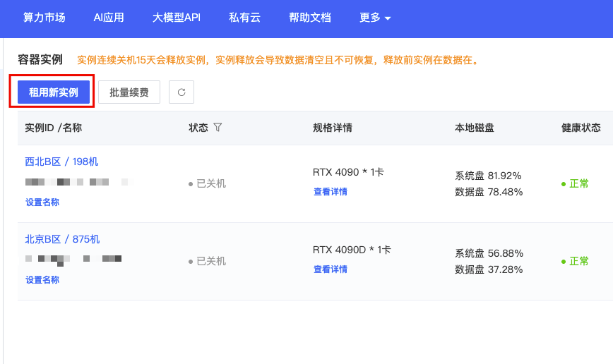Click 正常 health status for 西北B区 row
The image size is (613, 364).
point(575,183)
